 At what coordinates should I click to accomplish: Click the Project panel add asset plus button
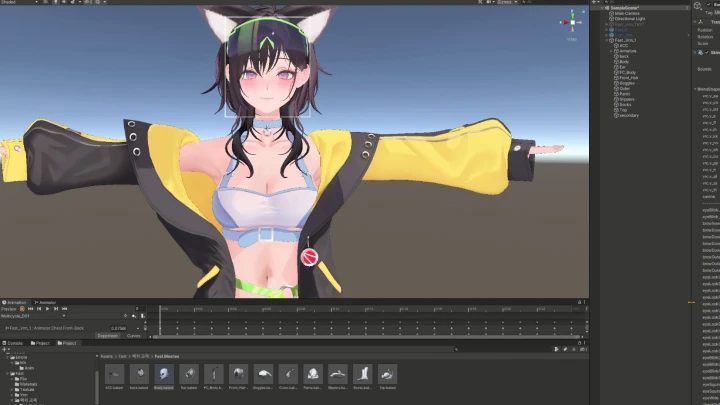point(5,349)
